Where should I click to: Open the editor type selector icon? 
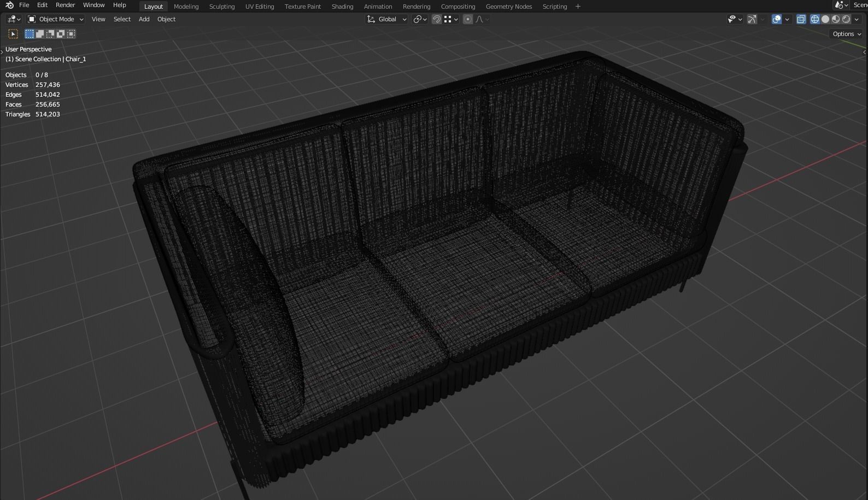14,19
